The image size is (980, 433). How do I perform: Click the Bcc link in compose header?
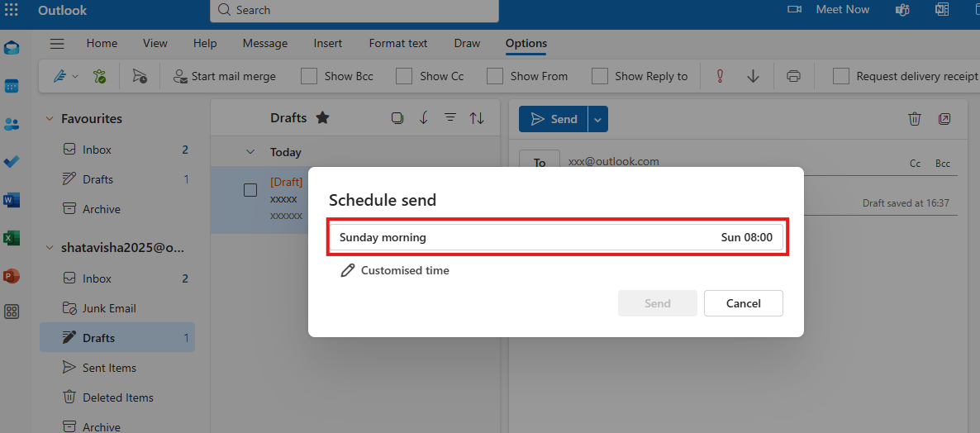pos(943,164)
